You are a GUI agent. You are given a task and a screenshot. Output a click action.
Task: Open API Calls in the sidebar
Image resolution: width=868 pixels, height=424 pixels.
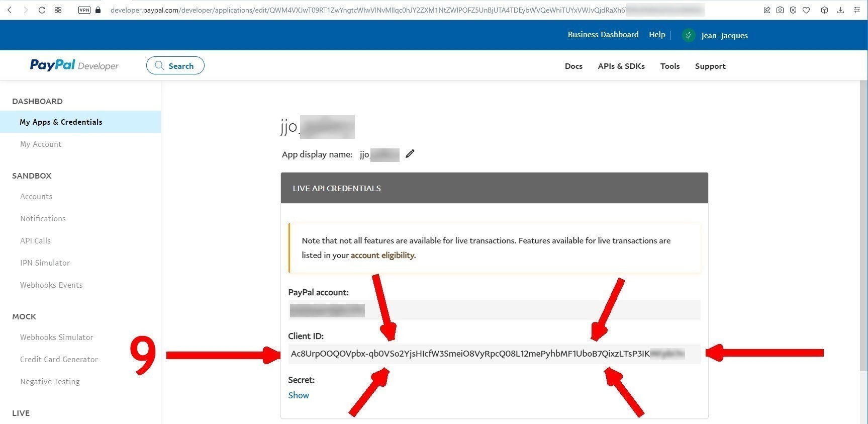pos(35,240)
